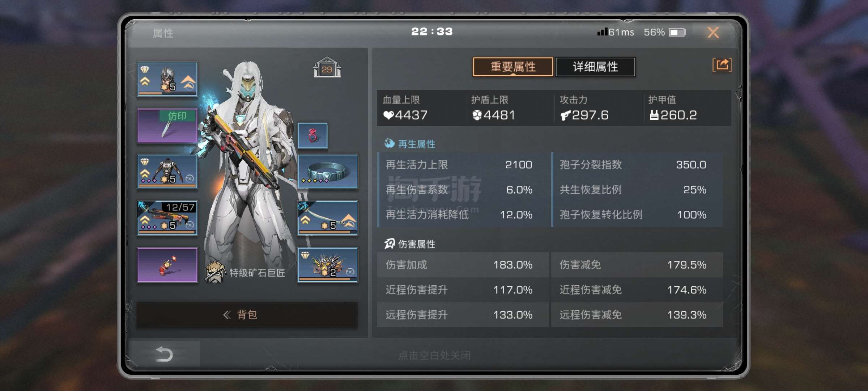This screenshot has width=868, height=391.
Task: Select the bow weapon slot
Action: [x=328, y=218]
